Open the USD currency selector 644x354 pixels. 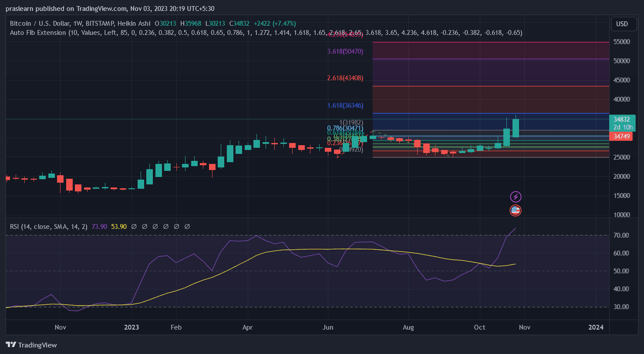tap(622, 24)
